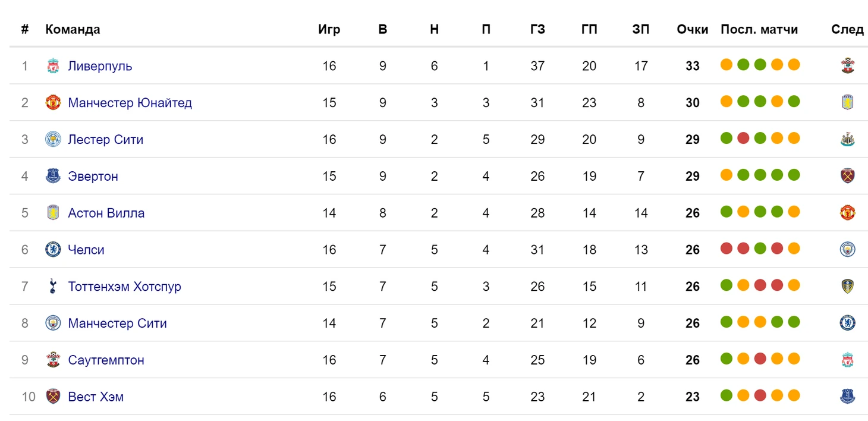Sort table by Очки column header
The image size is (868, 421).
pyautogui.click(x=693, y=30)
